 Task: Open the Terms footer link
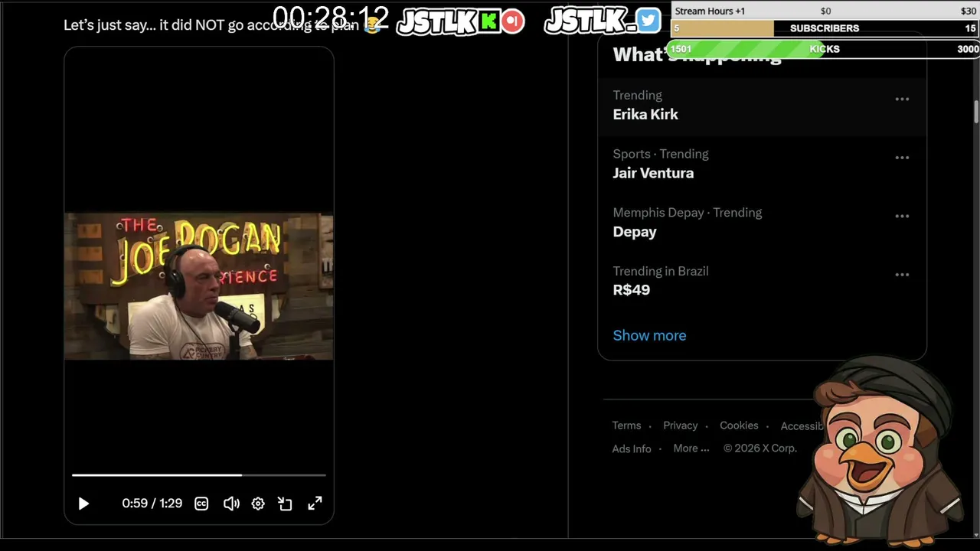(626, 425)
